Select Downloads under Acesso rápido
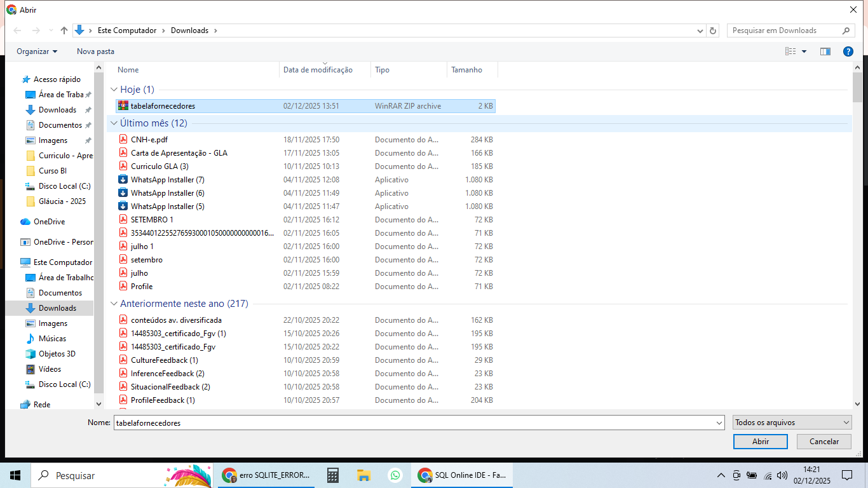The image size is (868, 488). pyautogui.click(x=57, y=110)
